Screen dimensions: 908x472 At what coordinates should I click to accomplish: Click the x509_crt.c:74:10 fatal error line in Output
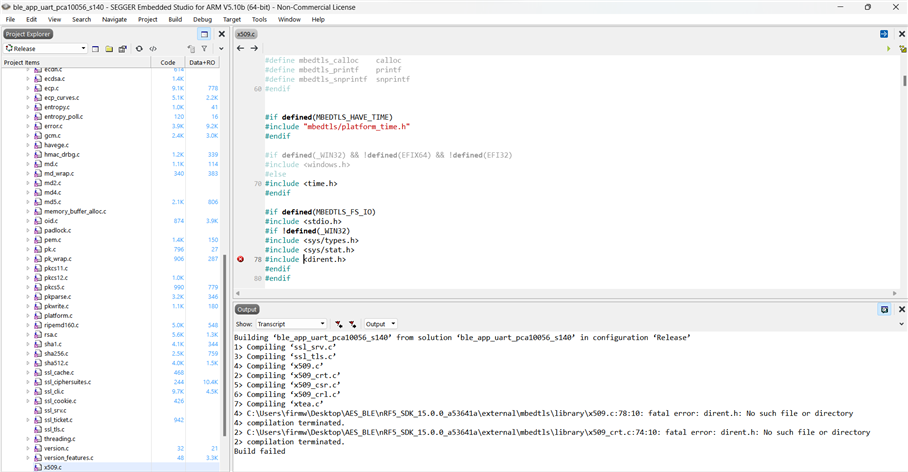pyautogui.click(x=552, y=433)
